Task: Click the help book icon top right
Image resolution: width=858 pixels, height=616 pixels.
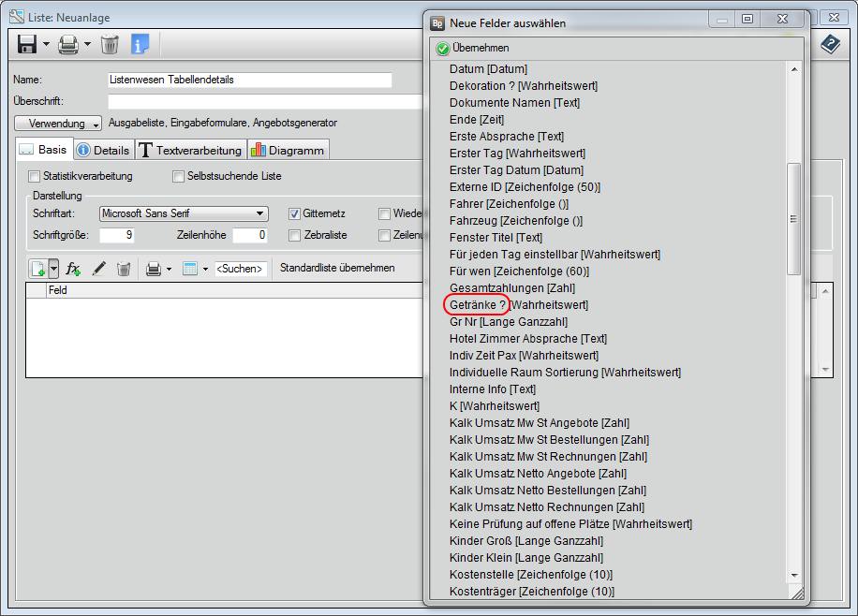Action: point(830,44)
